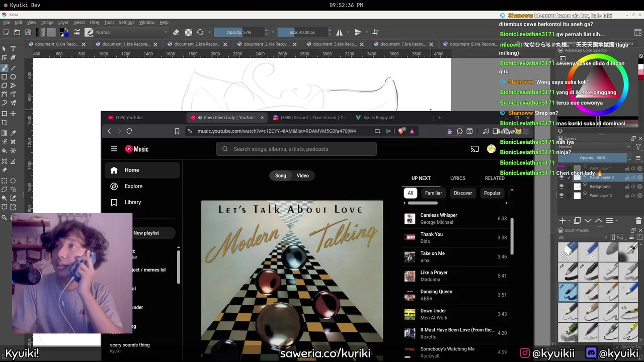Expand brush preset tag filter All
This screenshot has height=362, width=644.
[583, 237]
